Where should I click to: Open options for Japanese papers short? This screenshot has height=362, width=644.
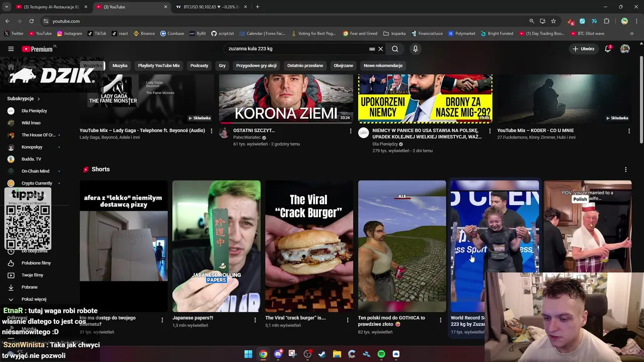(x=255, y=320)
